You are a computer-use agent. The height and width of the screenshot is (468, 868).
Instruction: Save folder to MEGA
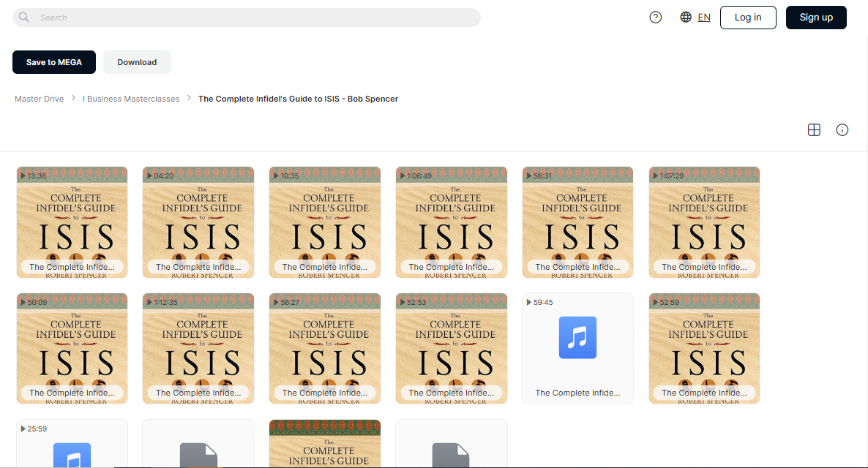53,62
